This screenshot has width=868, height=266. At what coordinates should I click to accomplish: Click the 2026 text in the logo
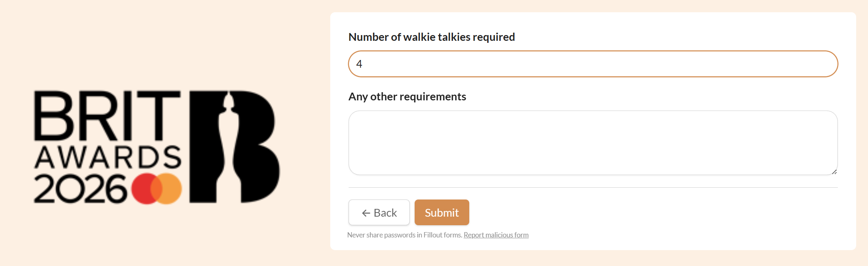[x=80, y=188]
